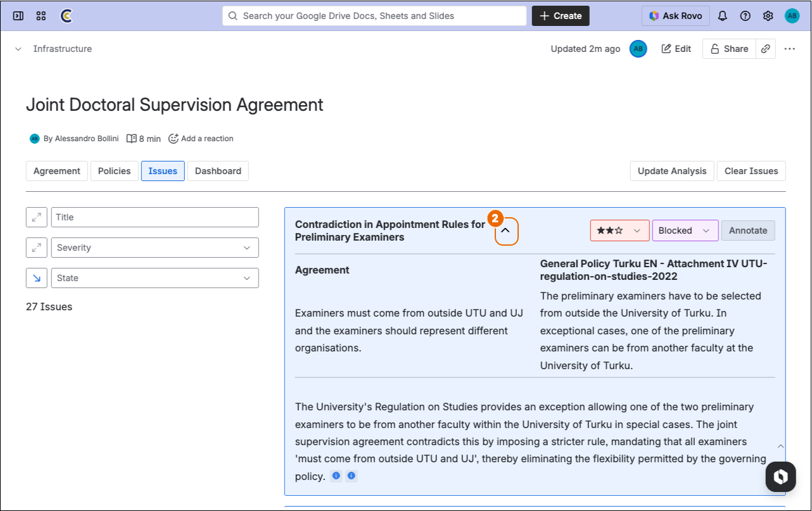Toggle the State sort arrow button
The width and height of the screenshot is (812, 511).
click(x=37, y=278)
